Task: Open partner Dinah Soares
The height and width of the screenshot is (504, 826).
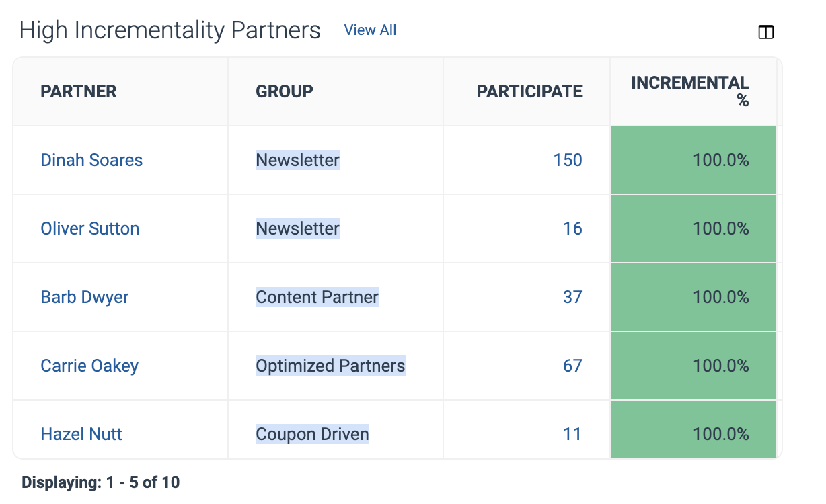Action: (x=91, y=160)
